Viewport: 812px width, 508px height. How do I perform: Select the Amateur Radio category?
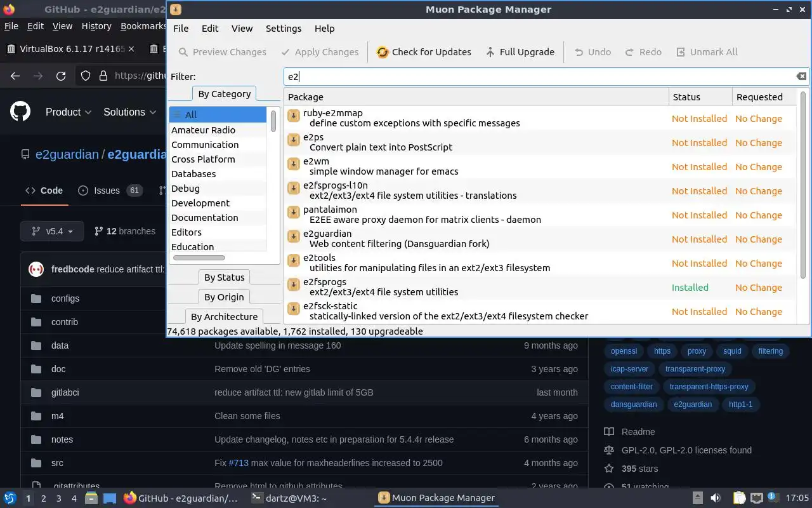click(x=203, y=130)
